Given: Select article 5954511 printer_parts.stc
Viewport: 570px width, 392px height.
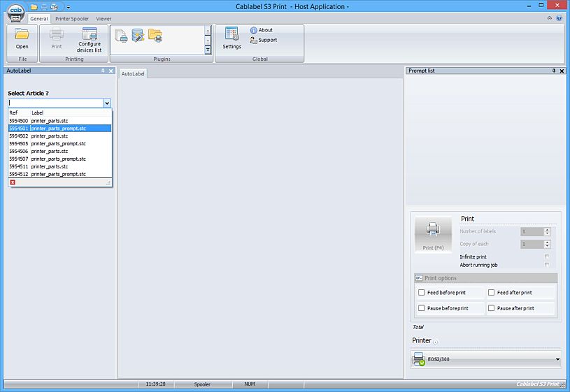Looking at the screenshot, I should pyautogui.click(x=59, y=166).
